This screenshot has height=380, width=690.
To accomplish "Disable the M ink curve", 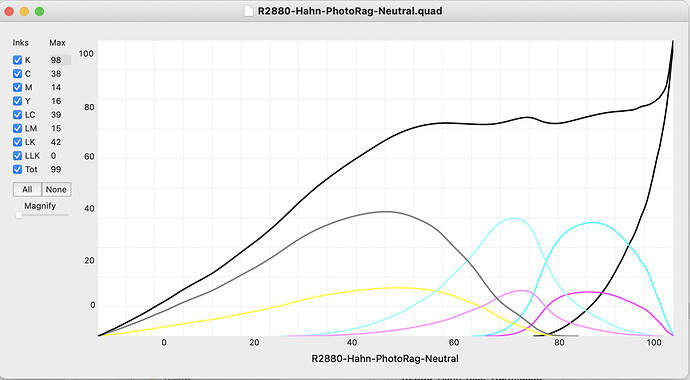I will pos(18,87).
